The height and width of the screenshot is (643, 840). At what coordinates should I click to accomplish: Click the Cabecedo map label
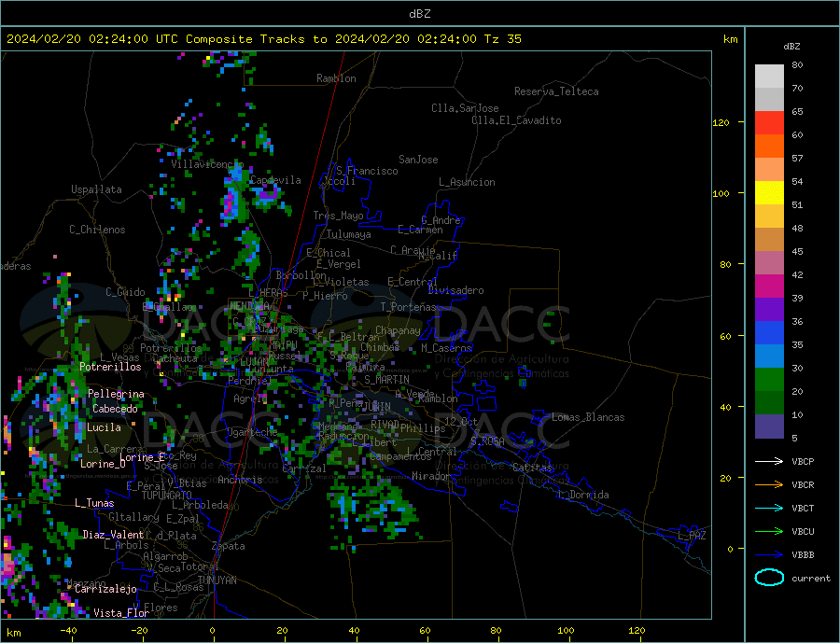(x=115, y=409)
